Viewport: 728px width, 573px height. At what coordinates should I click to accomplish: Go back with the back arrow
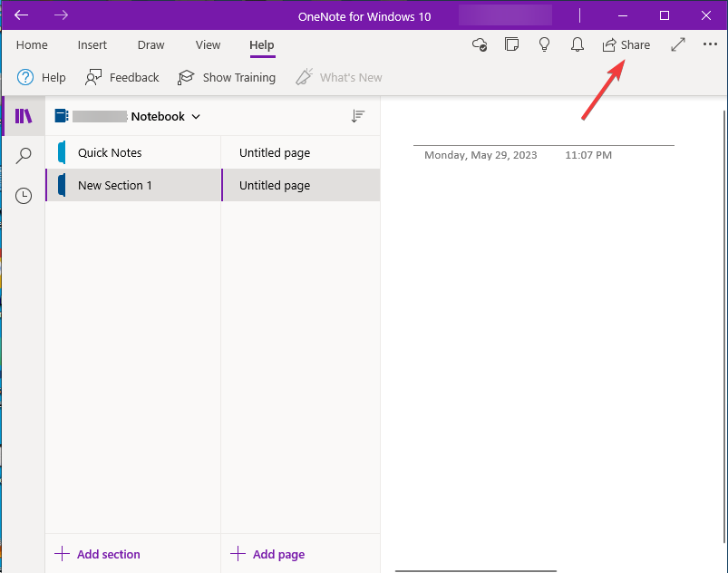click(22, 15)
